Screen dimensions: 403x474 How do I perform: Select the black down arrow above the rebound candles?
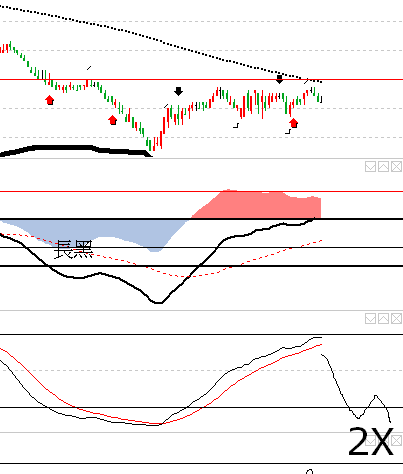pyautogui.click(x=179, y=91)
